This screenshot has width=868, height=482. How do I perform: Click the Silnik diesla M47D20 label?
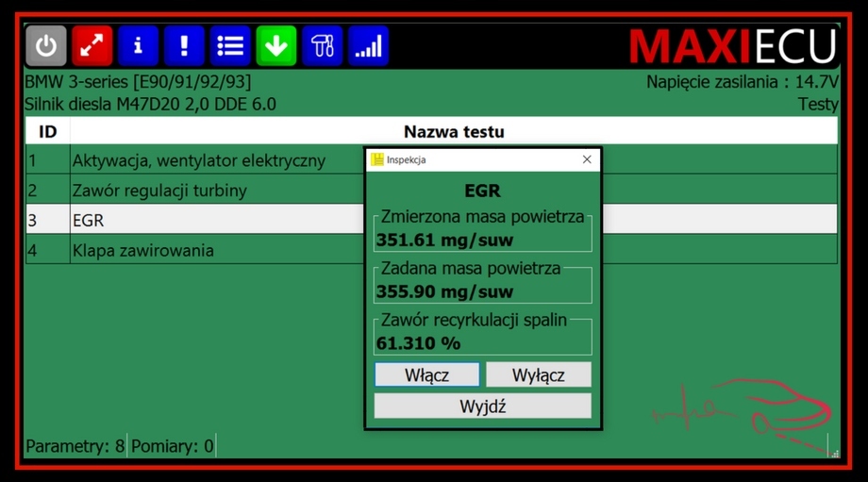pyautogui.click(x=150, y=104)
